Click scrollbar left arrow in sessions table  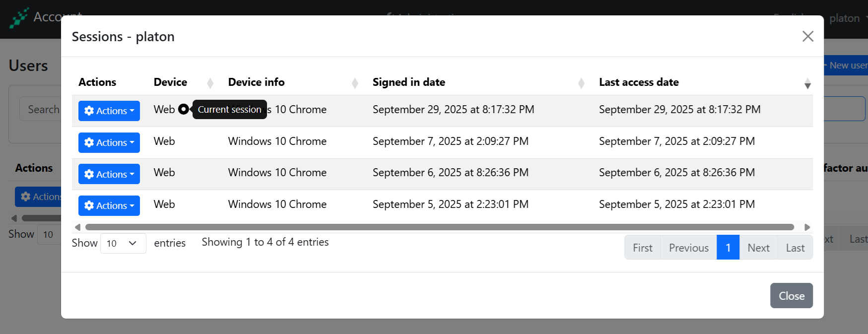(x=77, y=227)
